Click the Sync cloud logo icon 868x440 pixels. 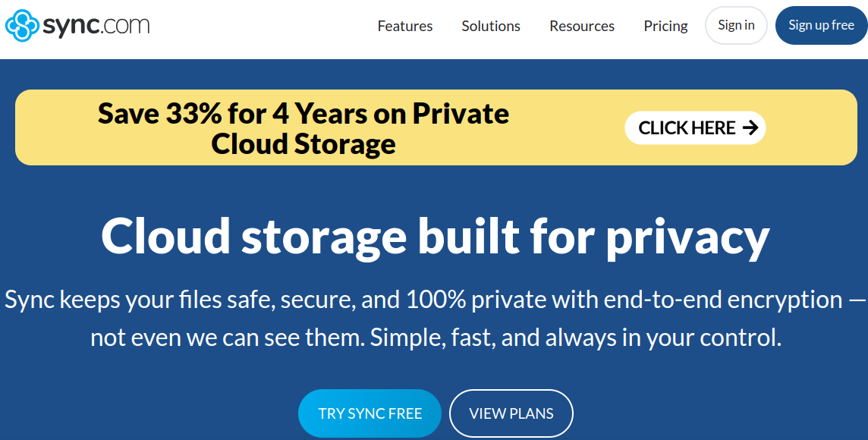(x=21, y=26)
